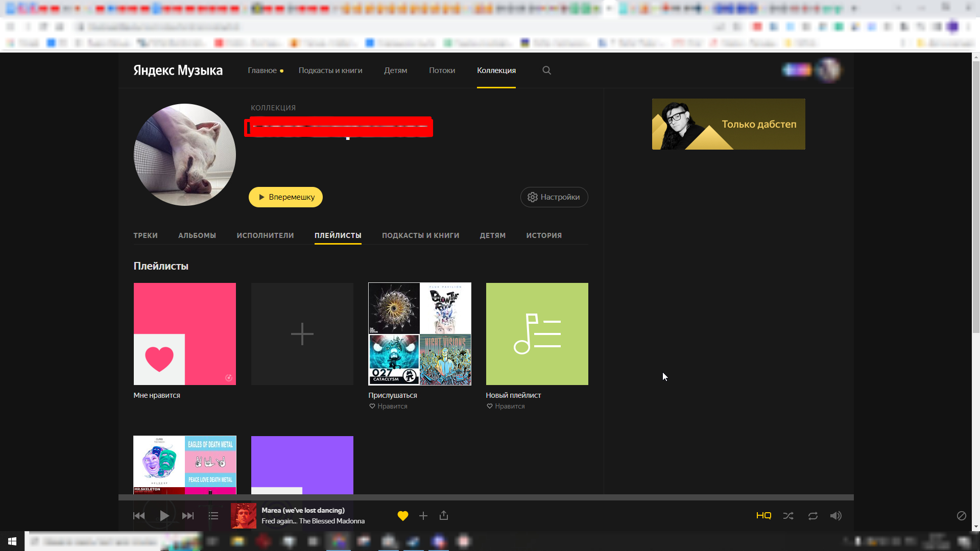This screenshot has height=551, width=980.
Task: Open the search icon in the header
Action: pos(546,70)
